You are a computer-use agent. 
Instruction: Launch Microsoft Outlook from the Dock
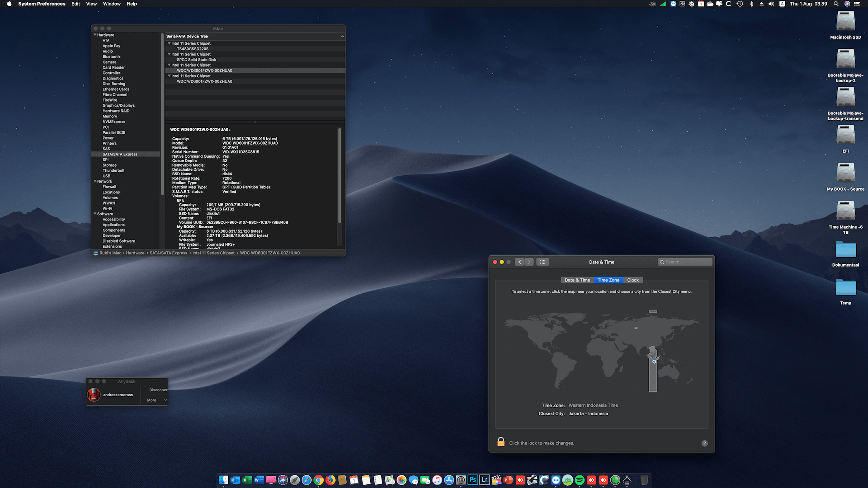(236, 480)
